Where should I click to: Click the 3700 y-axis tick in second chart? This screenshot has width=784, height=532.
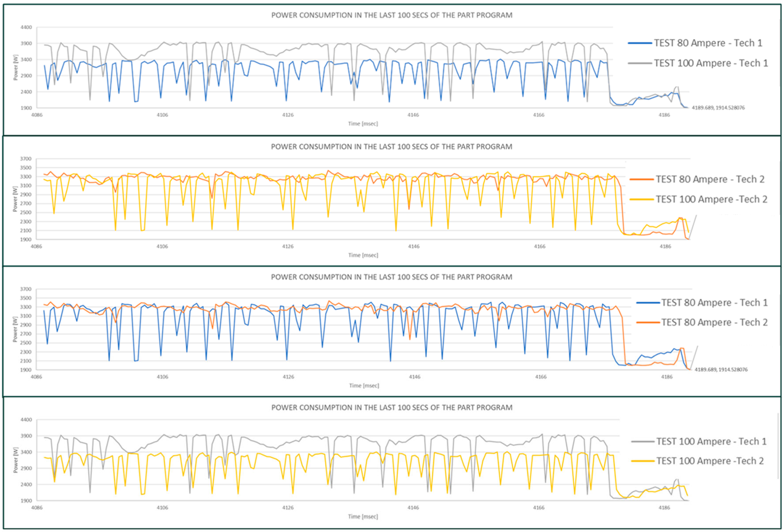26,159
